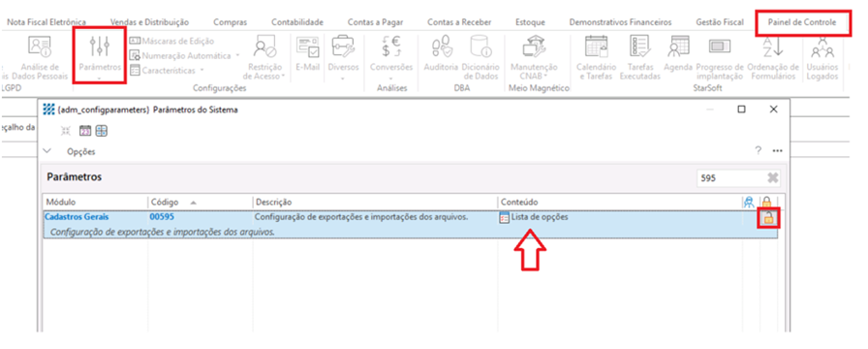
Task: Click grid layout icon in the dialog toolbar
Action: point(102,131)
